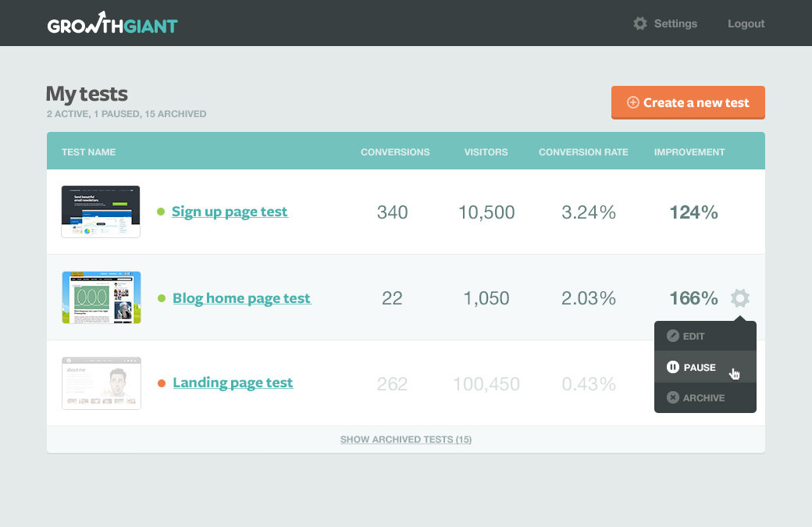Click the 2 Active, 1 Paused, 15 Archived summary

[126, 114]
